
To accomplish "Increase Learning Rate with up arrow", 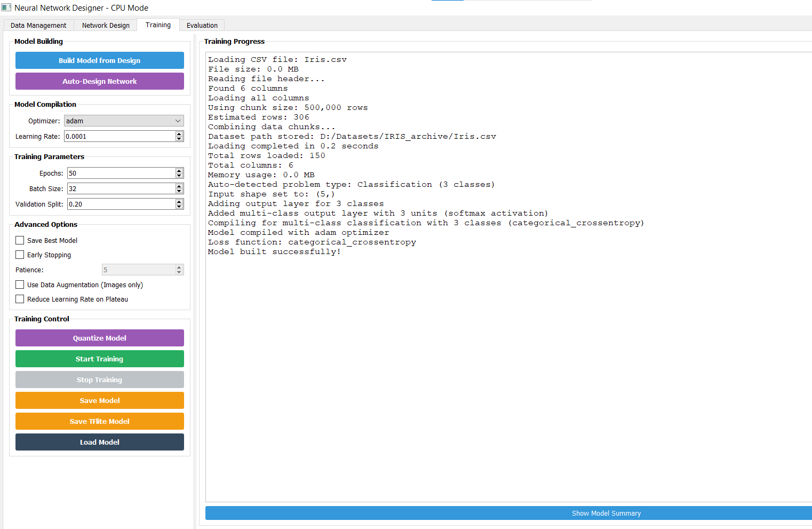I will 179,134.
